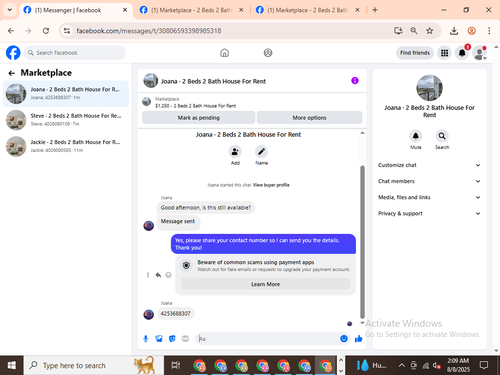Click the chat scrollbar thumb
Viewport: 500px width, 375px height.
[362, 242]
